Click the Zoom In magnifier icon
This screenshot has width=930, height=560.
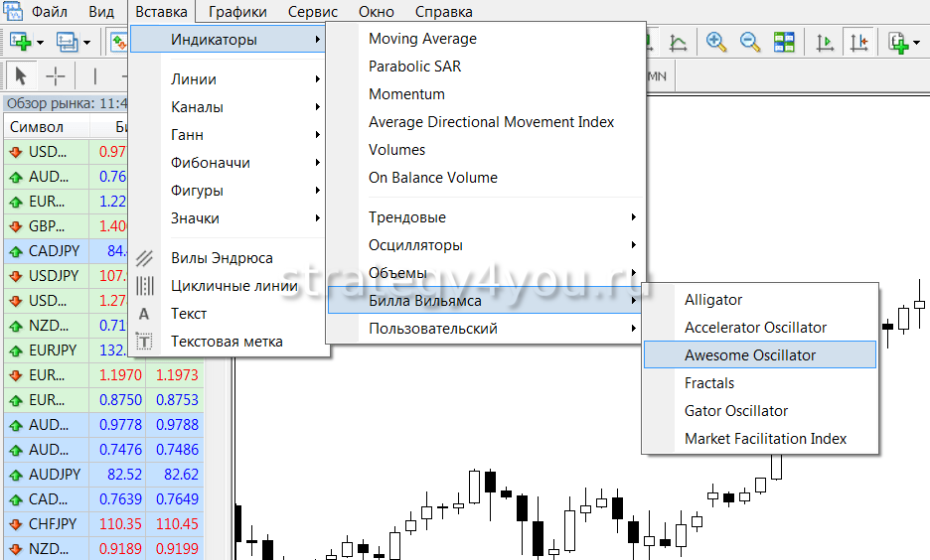(x=715, y=42)
